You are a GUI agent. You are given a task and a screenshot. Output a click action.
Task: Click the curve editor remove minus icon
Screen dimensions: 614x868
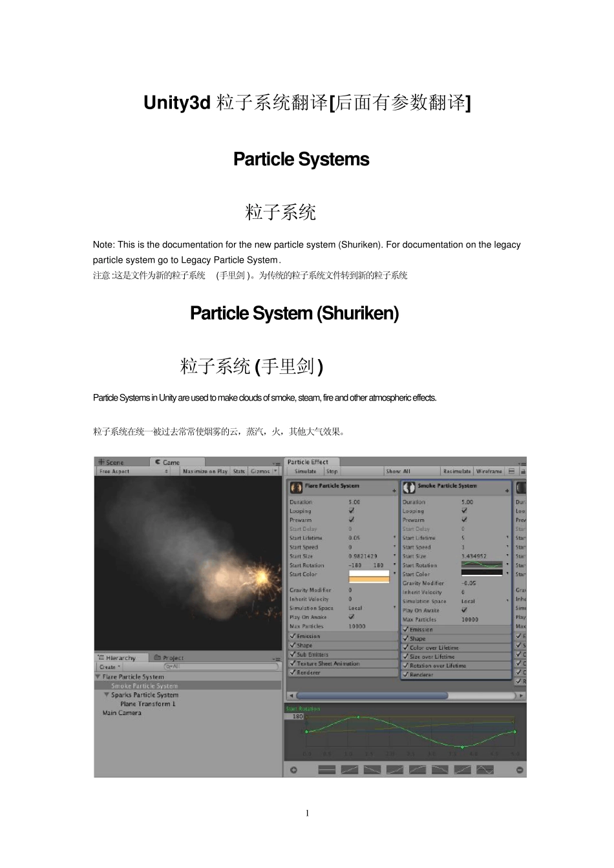pos(520,769)
